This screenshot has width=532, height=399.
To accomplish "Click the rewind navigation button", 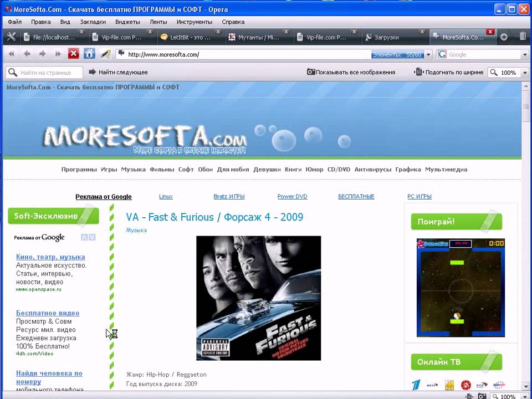I will pos(12,54).
